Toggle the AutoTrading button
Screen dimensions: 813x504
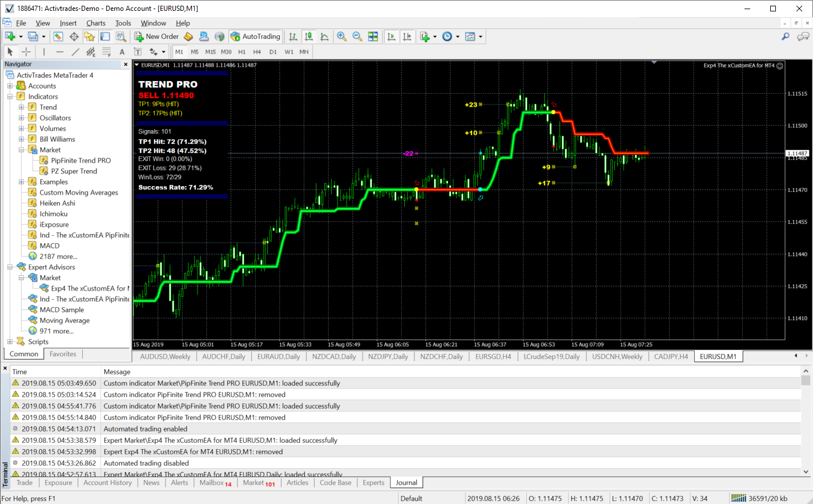[x=256, y=37]
